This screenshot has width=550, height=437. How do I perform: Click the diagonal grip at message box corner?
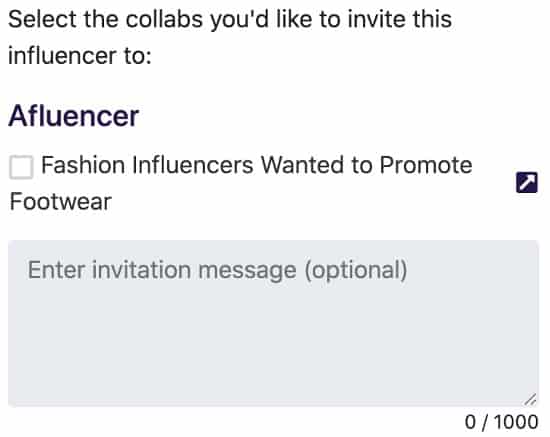tap(531, 399)
